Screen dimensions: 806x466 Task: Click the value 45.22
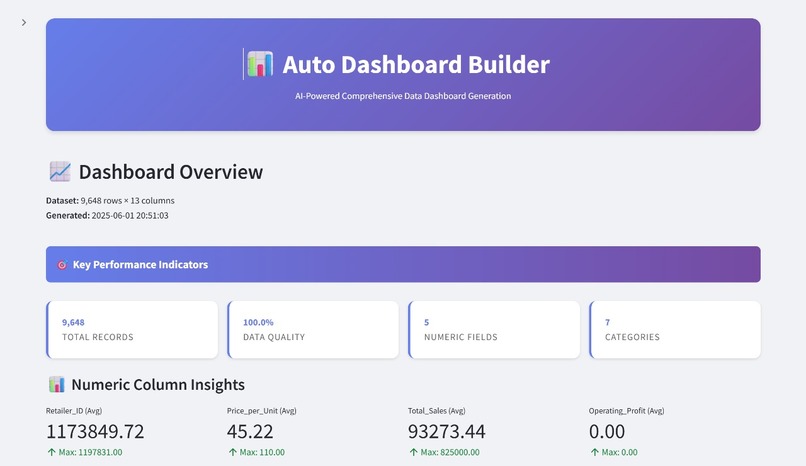250,432
